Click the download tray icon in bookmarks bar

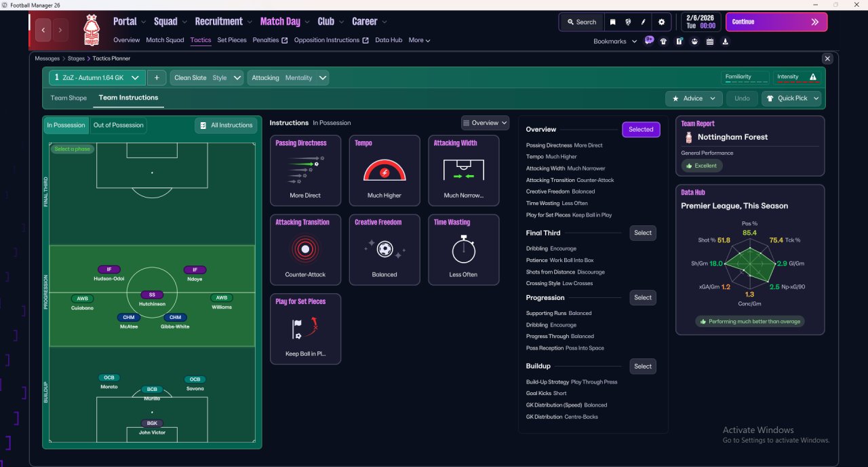(726, 41)
